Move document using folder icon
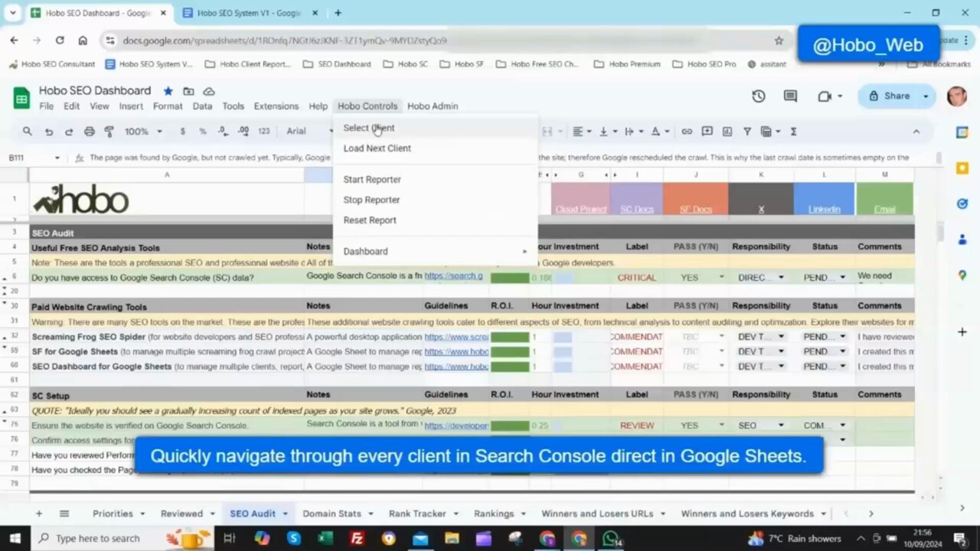The width and height of the screenshot is (980, 551). point(188,91)
